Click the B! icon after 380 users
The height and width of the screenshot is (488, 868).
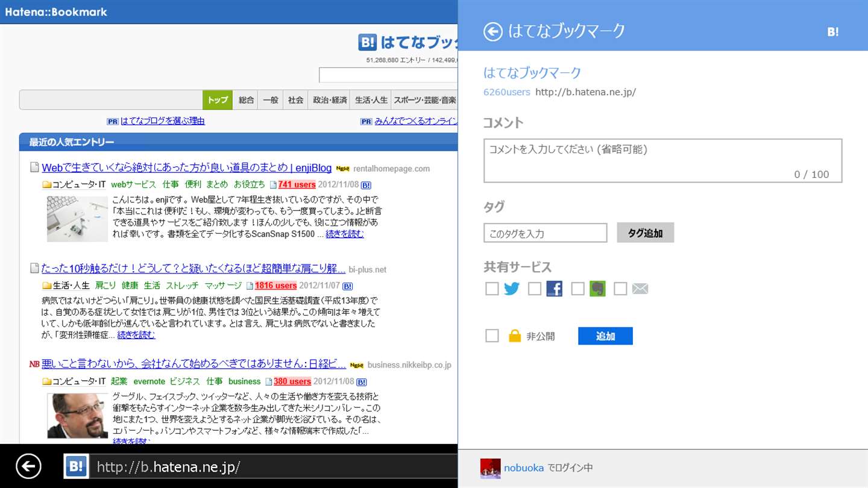[362, 382]
